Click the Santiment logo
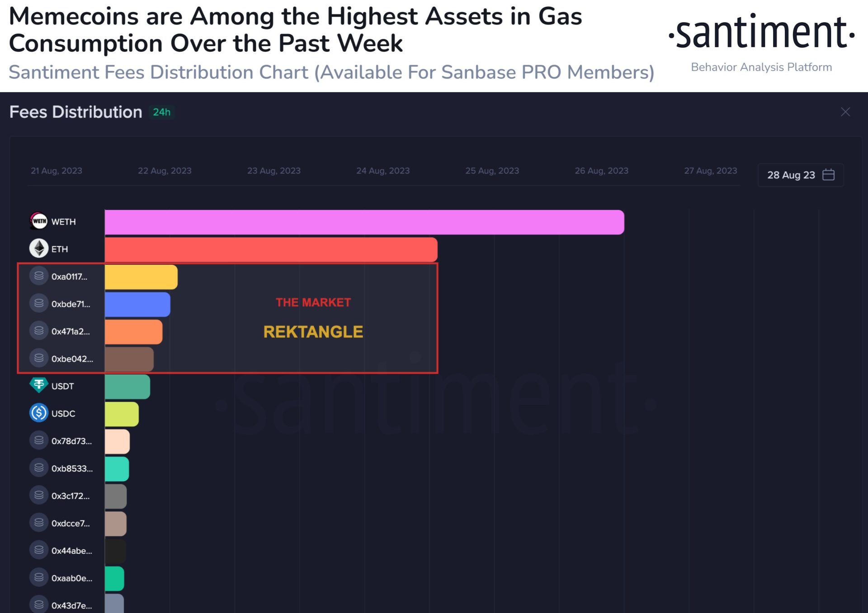The height and width of the screenshot is (613, 868). [761, 33]
